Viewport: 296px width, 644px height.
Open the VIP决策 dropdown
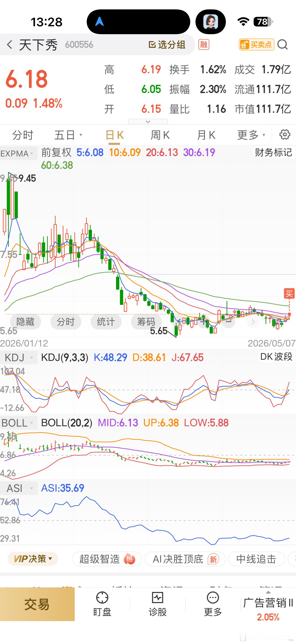[x=33, y=559]
